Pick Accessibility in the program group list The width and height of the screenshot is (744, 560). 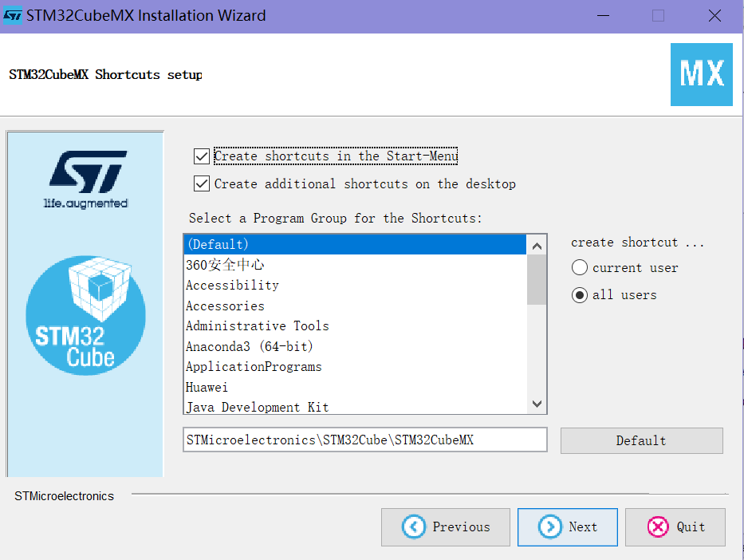click(355, 286)
